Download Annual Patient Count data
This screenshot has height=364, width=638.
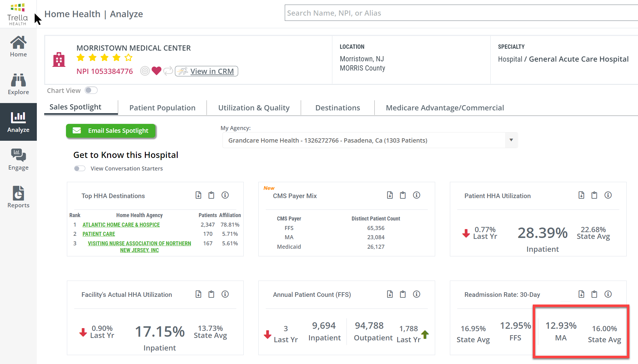coord(390,294)
